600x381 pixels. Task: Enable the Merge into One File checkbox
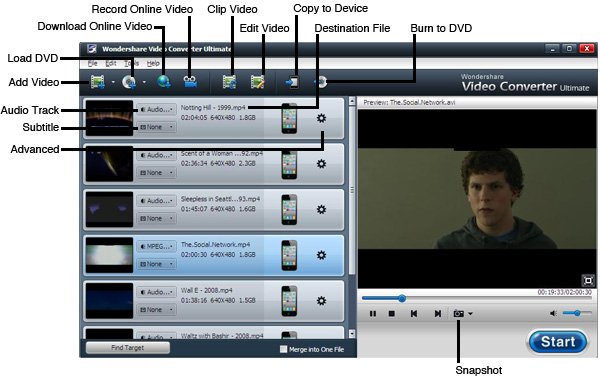[x=283, y=349]
